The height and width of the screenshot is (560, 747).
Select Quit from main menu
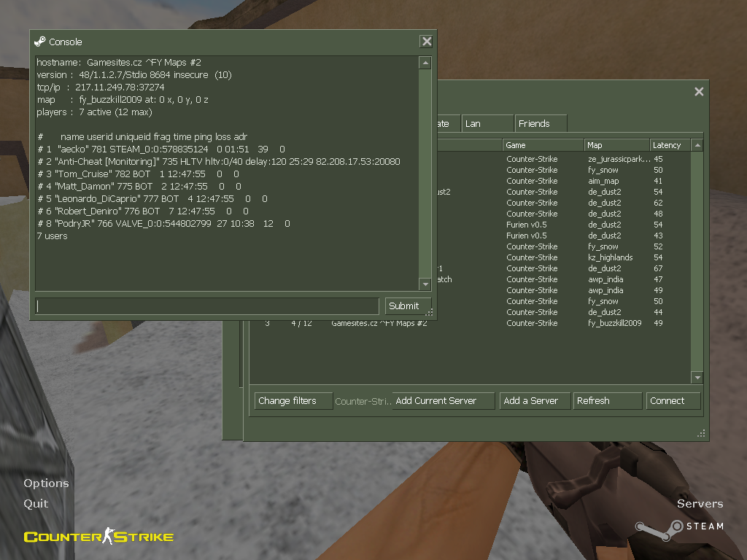(36, 503)
